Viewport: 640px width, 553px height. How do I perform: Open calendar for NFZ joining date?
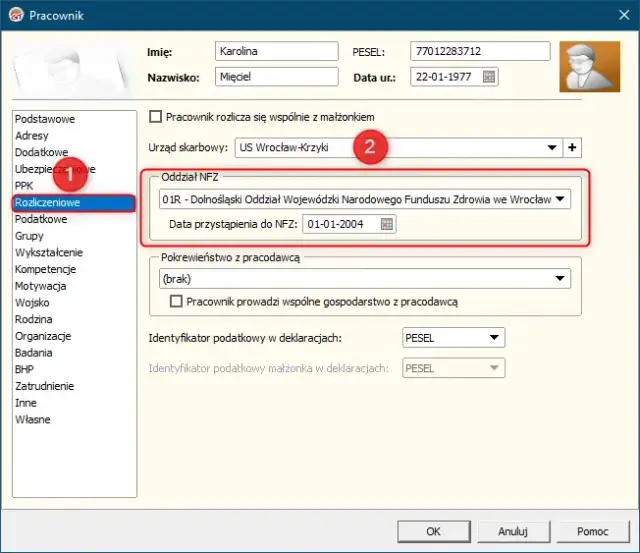point(387,224)
